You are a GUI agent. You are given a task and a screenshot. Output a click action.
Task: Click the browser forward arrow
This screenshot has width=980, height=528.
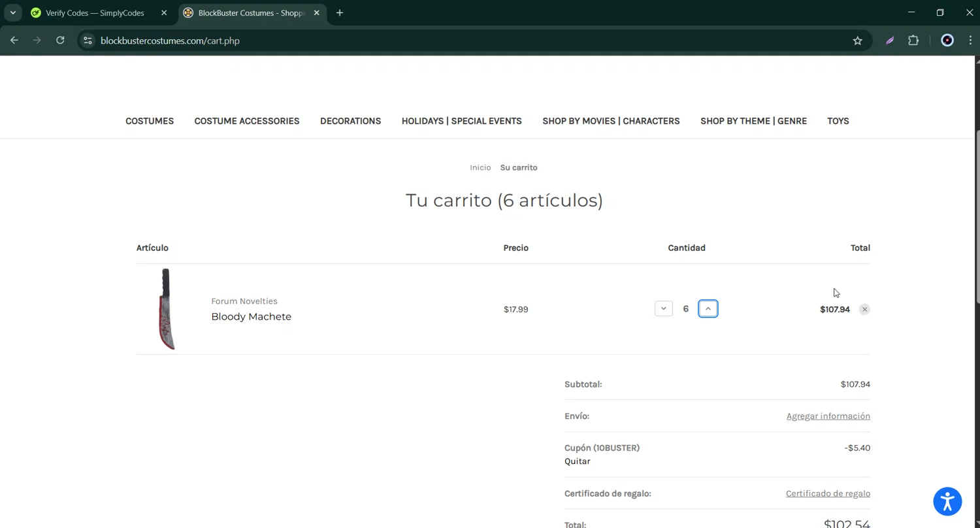[x=37, y=41]
